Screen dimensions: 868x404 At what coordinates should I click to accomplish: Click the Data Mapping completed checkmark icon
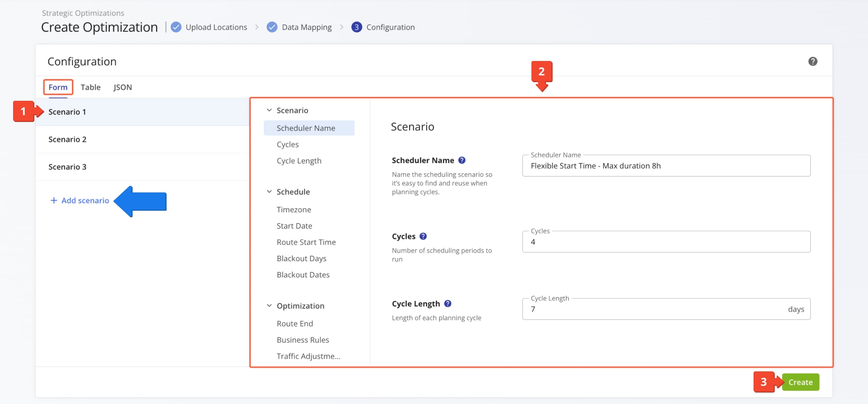272,27
